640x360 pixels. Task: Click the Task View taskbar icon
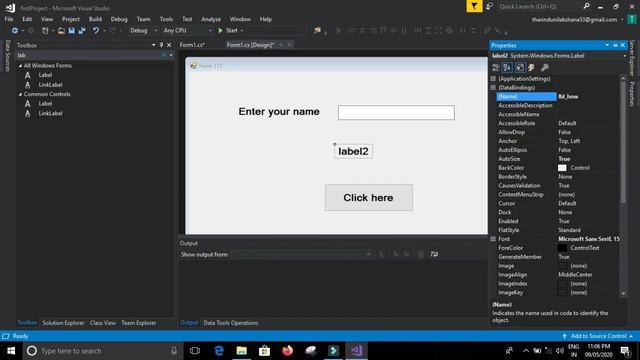pyautogui.click(x=195, y=351)
